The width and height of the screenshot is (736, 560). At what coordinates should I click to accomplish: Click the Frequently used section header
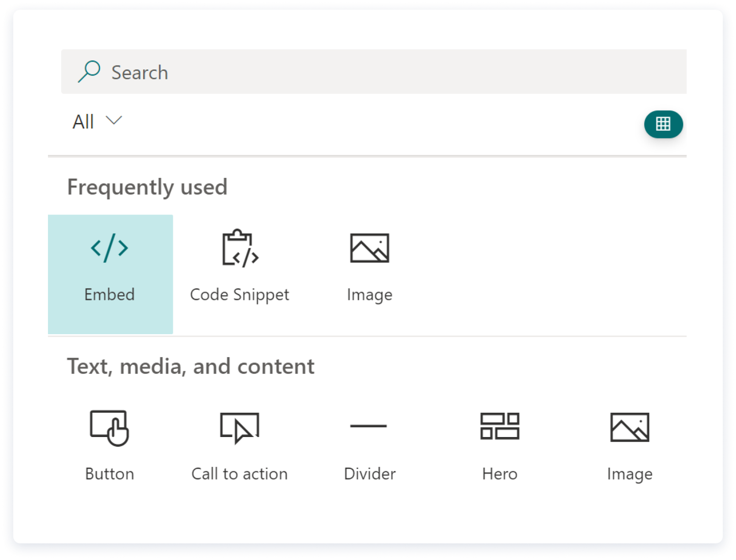[147, 187]
